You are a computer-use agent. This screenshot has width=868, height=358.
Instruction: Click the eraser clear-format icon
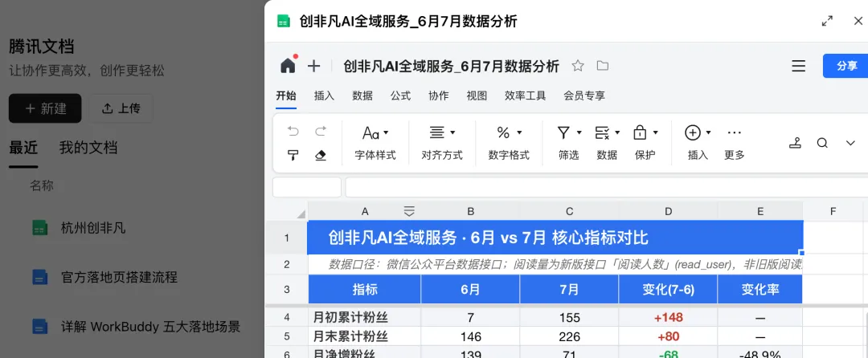321,155
